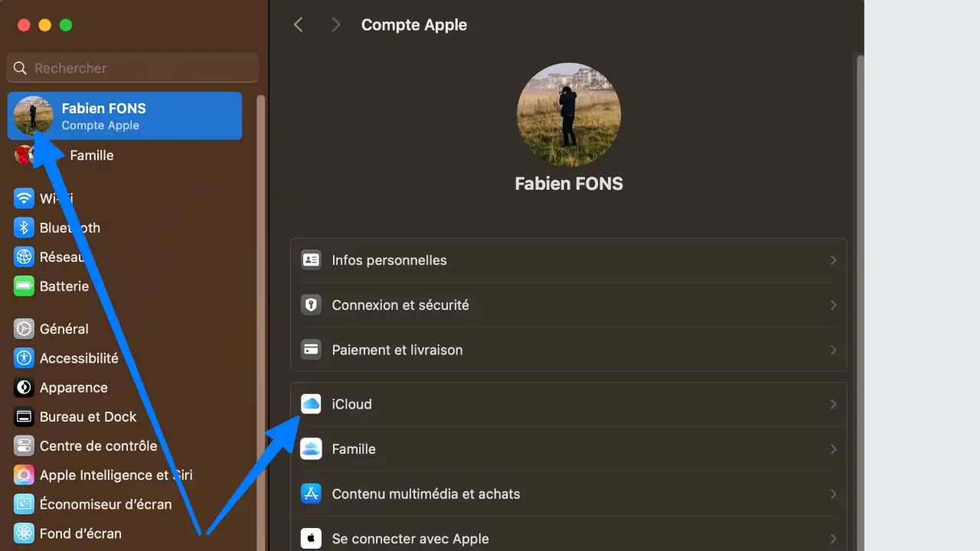
Task: Click the Se connecter avec Apple icon
Action: 311,538
